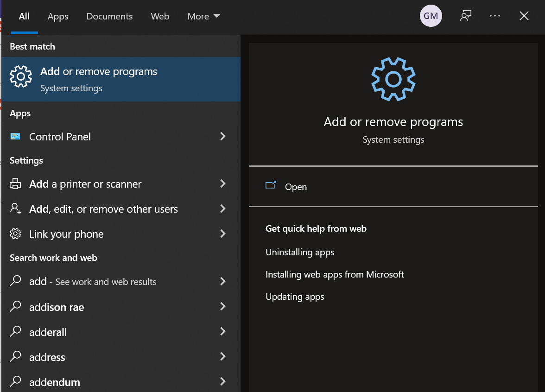Expand adderall suggestion chevron

(x=223, y=332)
